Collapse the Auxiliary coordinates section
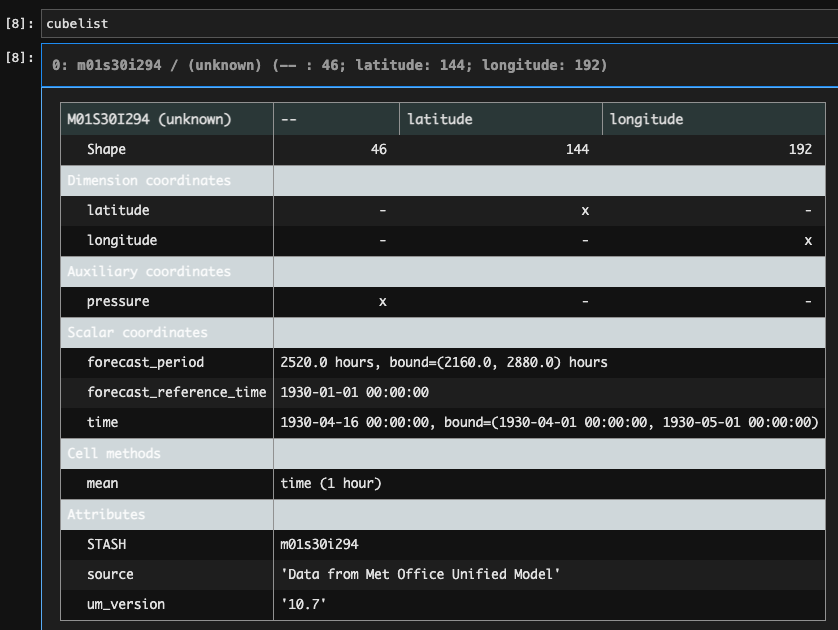The width and height of the screenshot is (838, 630). click(136, 271)
